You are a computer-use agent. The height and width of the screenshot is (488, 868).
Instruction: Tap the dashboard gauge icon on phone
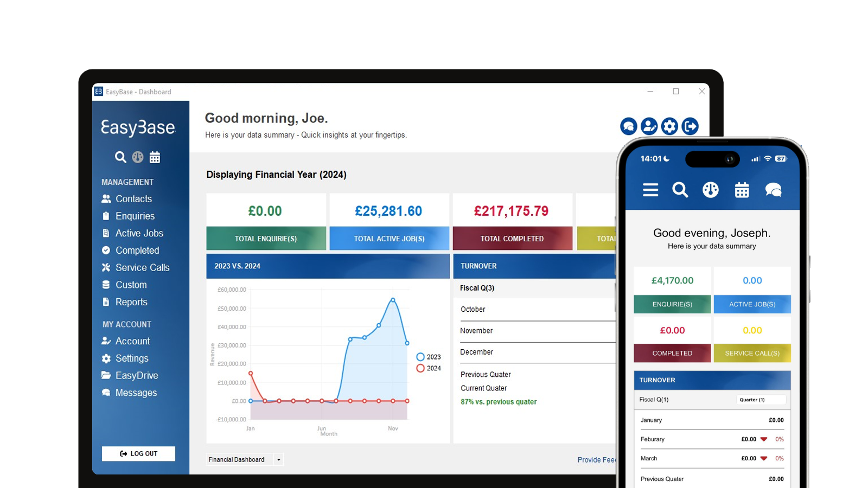(711, 190)
